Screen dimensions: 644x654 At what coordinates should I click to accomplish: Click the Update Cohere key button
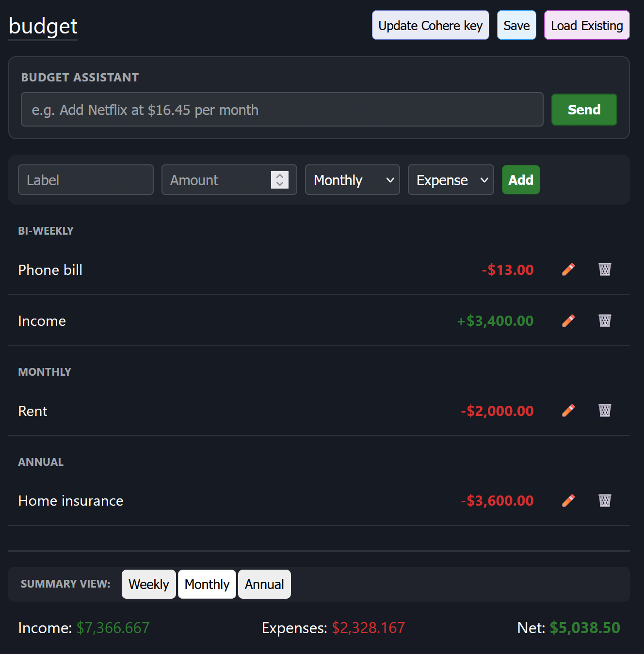(431, 25)
